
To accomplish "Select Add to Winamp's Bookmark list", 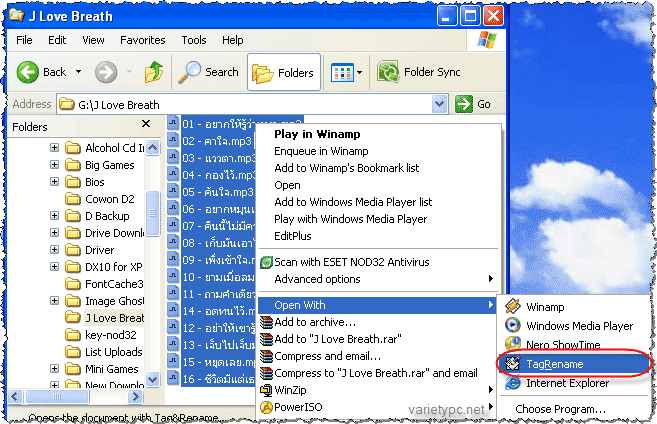I will [379, 168].
